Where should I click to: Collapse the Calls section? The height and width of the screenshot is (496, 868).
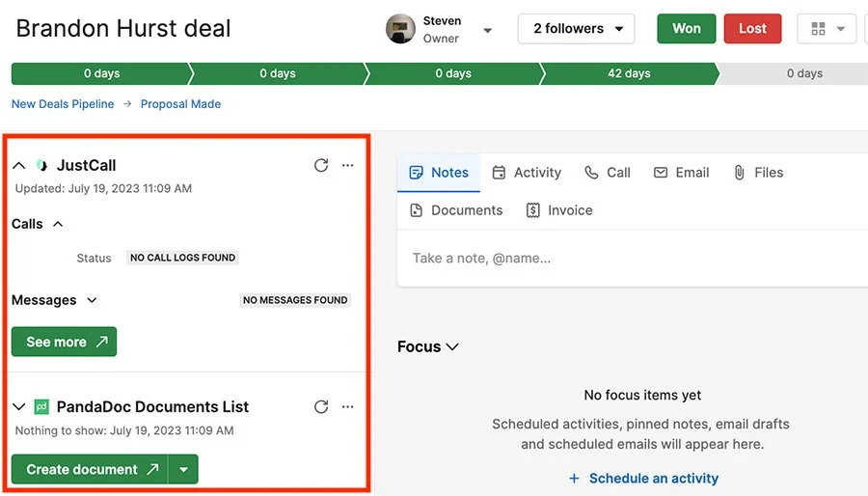point(58,224)
